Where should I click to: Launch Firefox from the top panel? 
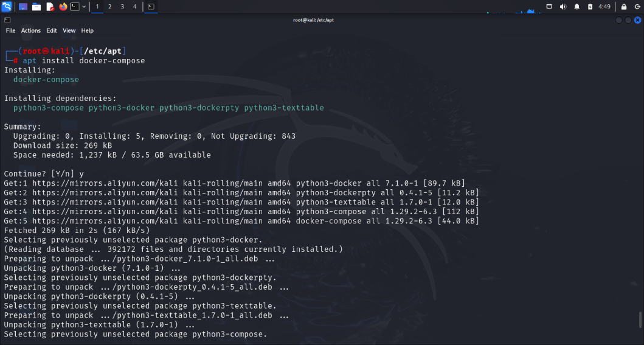coord(63,7)
